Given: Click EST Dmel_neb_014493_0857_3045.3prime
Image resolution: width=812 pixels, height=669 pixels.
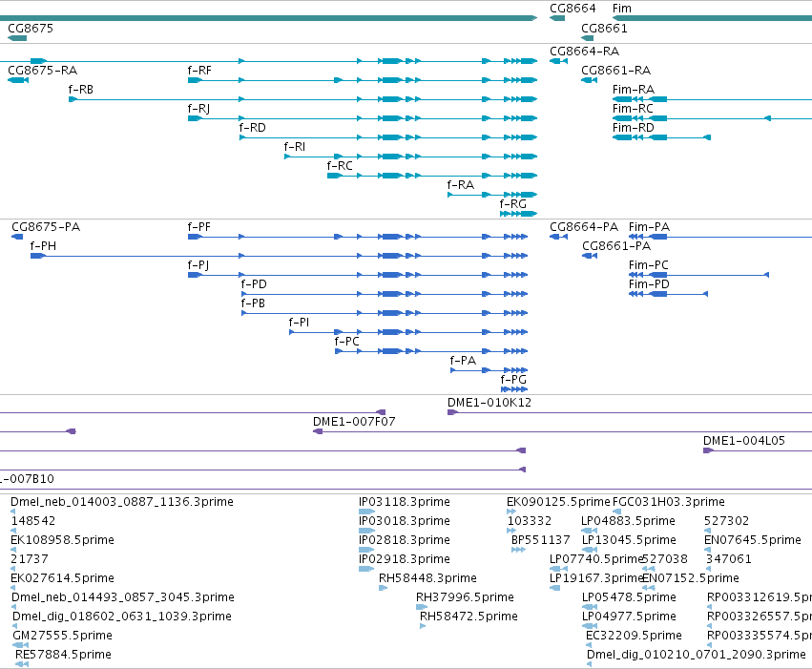Looking at the screenshot, I should click(x=123, y=597).
